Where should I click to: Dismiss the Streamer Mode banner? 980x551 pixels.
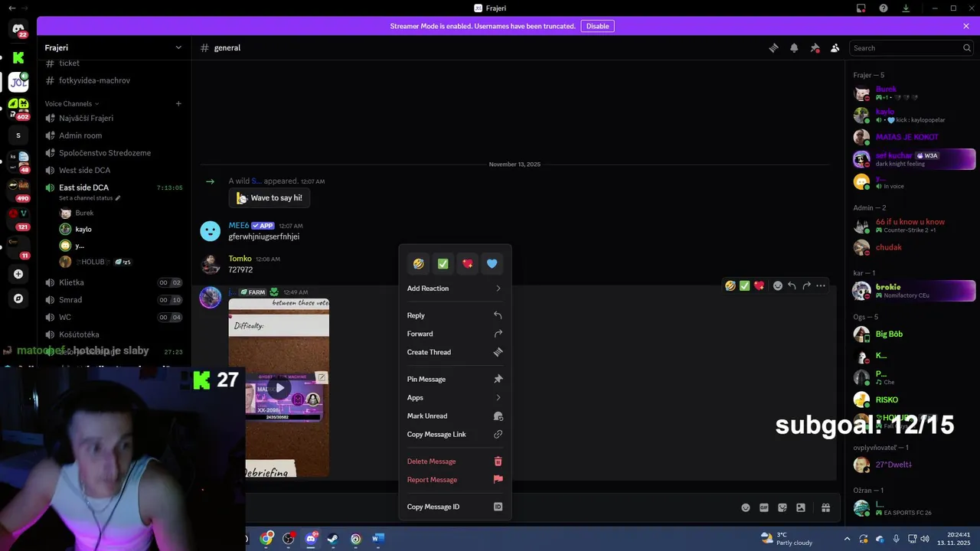click(966, 26)
